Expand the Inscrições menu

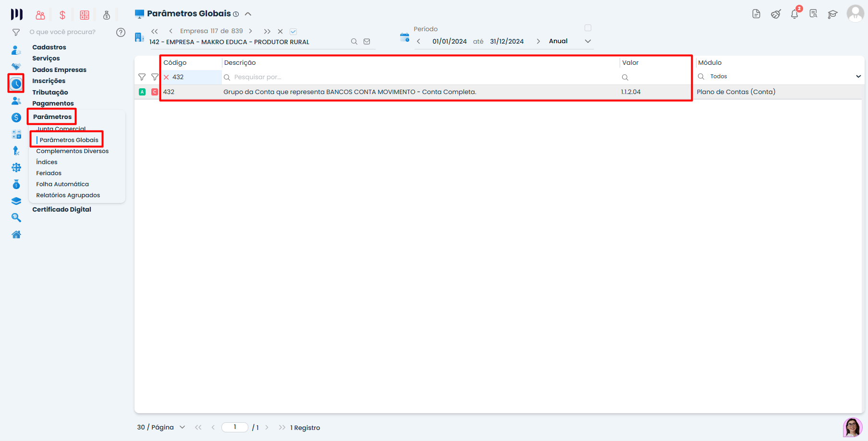click(49, 81)
